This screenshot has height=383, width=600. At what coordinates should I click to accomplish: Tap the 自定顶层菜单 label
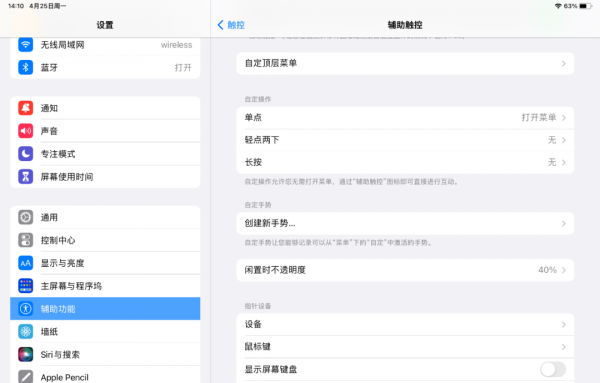coord(271,63)
